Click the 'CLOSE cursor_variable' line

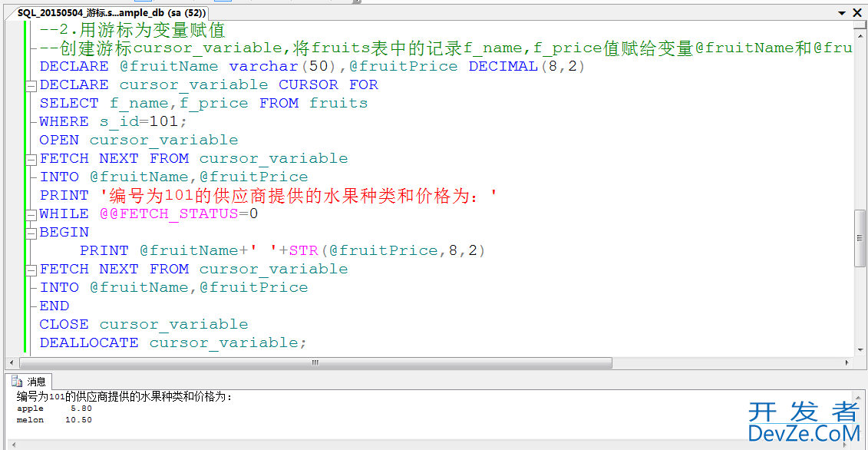pyautogui.click(x=144, y=324)
